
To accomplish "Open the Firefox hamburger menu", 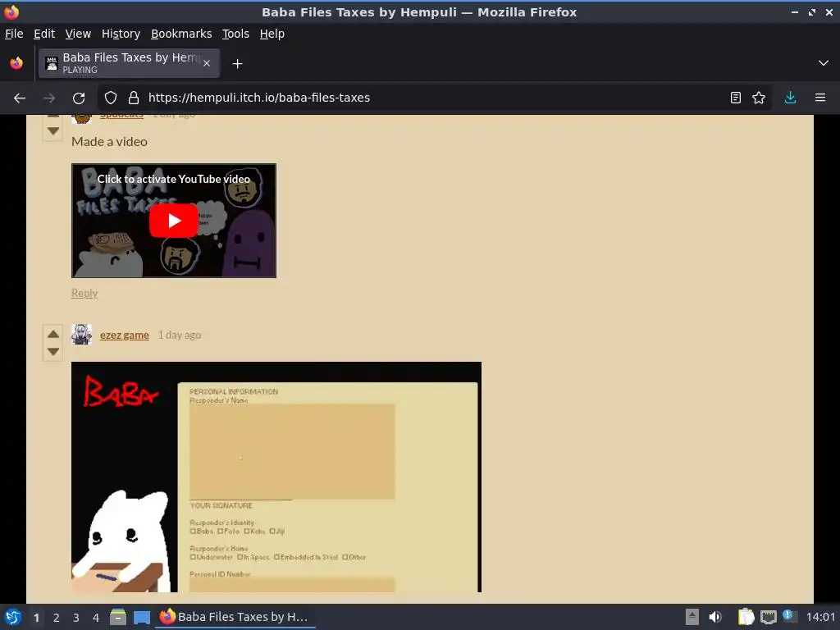I will [820, 98].
